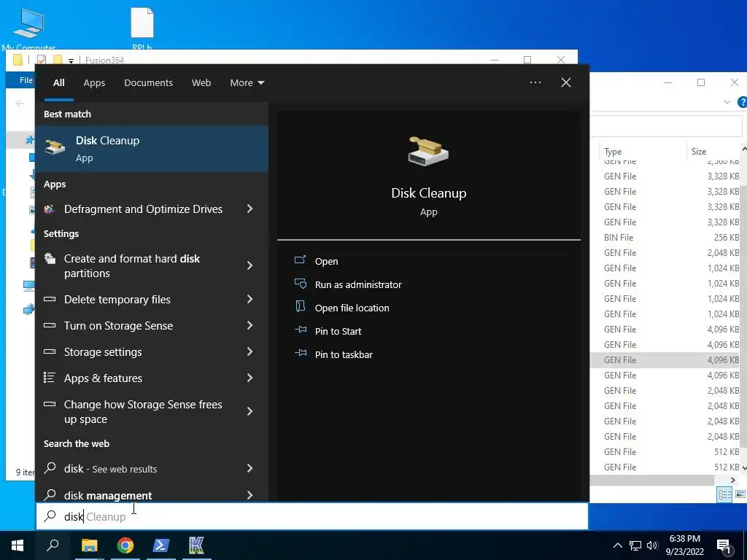
Task: Switch to the Web search tab
Action: tap(201, 83)
